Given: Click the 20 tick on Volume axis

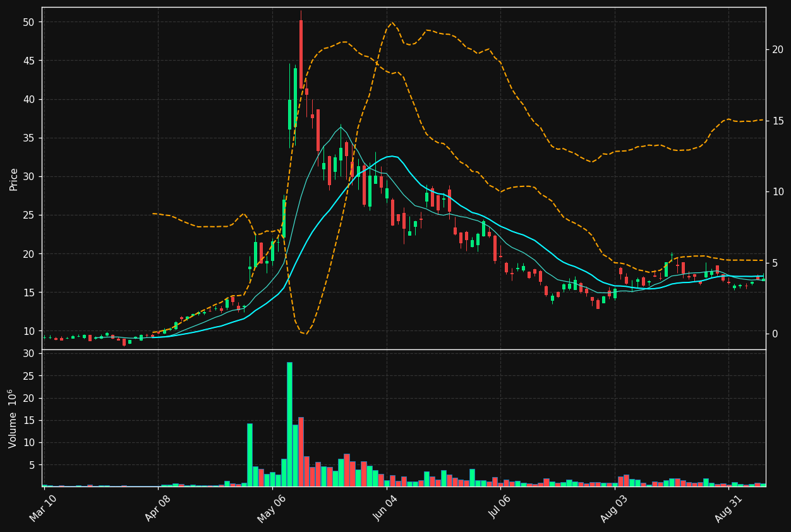Looking at the screenshot, I should click(x=28, y=398).
